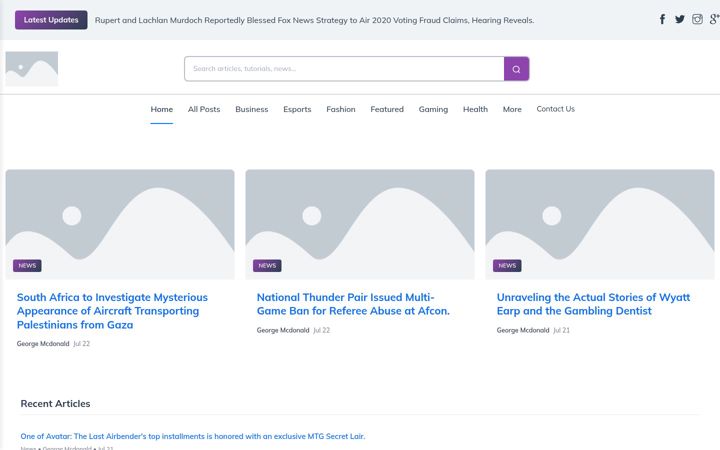Click the site logo placeholder image
Image resolution: width=720 pixels, height=450 pixels.
point(32,69)
